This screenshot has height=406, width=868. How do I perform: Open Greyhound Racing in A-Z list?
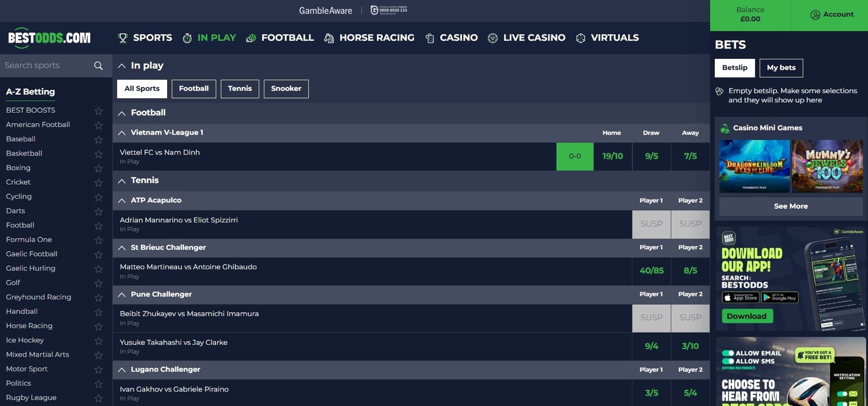point(38,297)
